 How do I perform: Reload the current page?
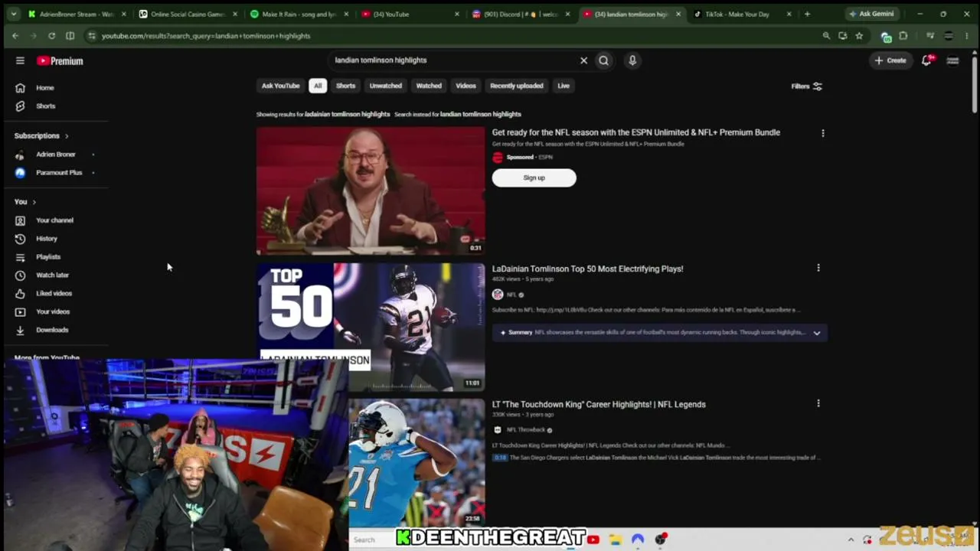(51, 36)
